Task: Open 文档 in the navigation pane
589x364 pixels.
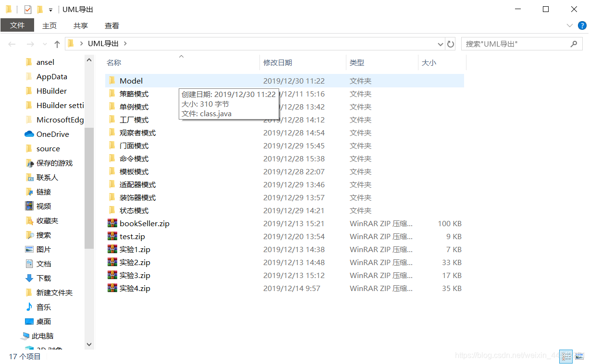Action: [x=44, y=264]
